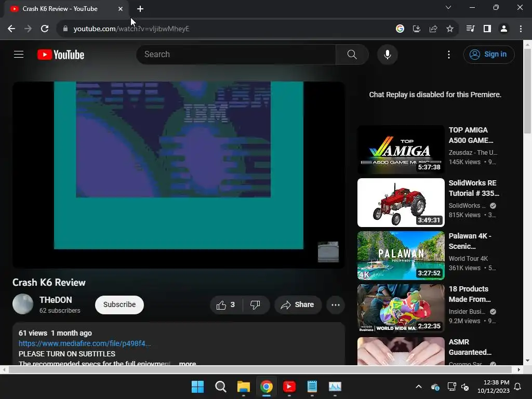Sign in to YouTube
Viewport: 532px width, 399px height.
point(488,54)
